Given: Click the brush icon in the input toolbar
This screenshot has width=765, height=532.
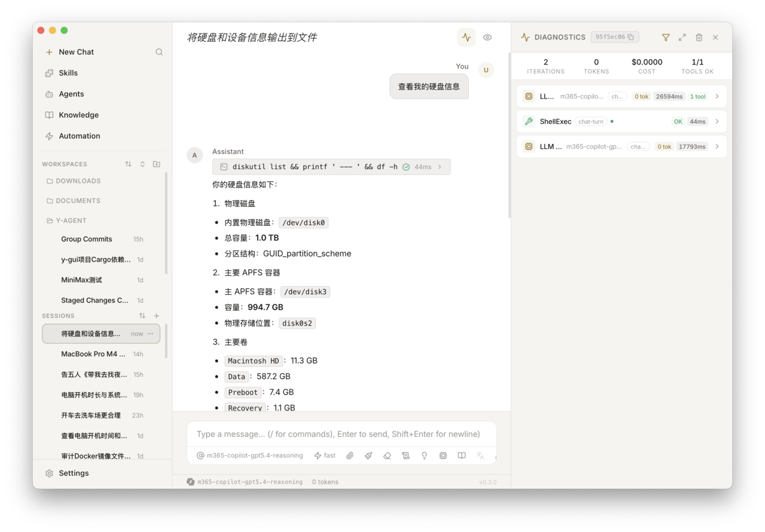Looking at the screenshot, I should coord(369,455).
